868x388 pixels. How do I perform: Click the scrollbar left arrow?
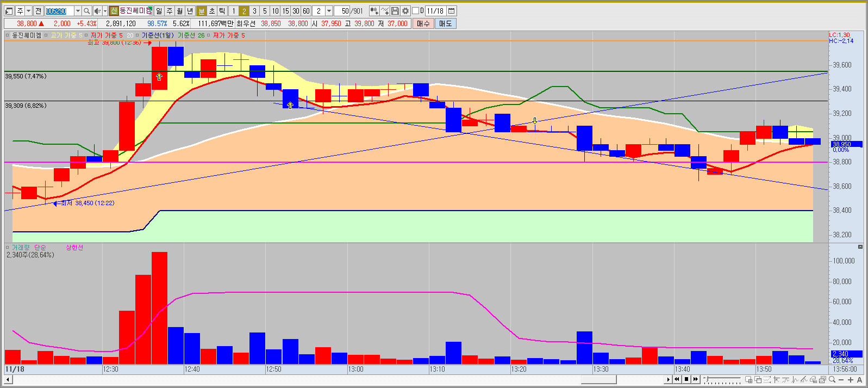coord(8,379)
